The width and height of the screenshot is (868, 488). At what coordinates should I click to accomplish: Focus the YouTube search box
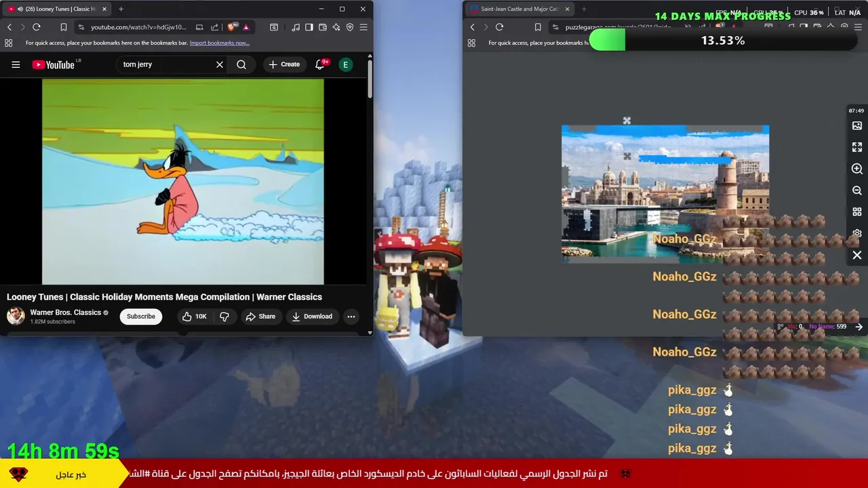pyautogui.click(x=166, y=64)
